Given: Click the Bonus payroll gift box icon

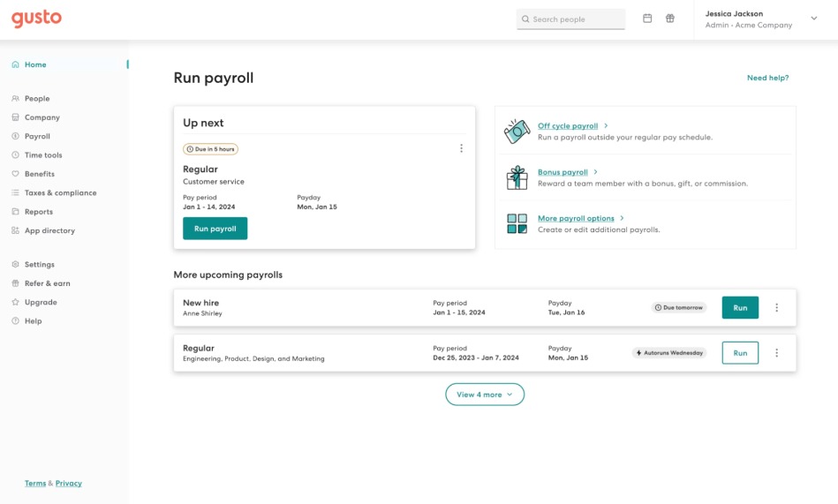Looking at the screenshot, I should tap(517, 177).
